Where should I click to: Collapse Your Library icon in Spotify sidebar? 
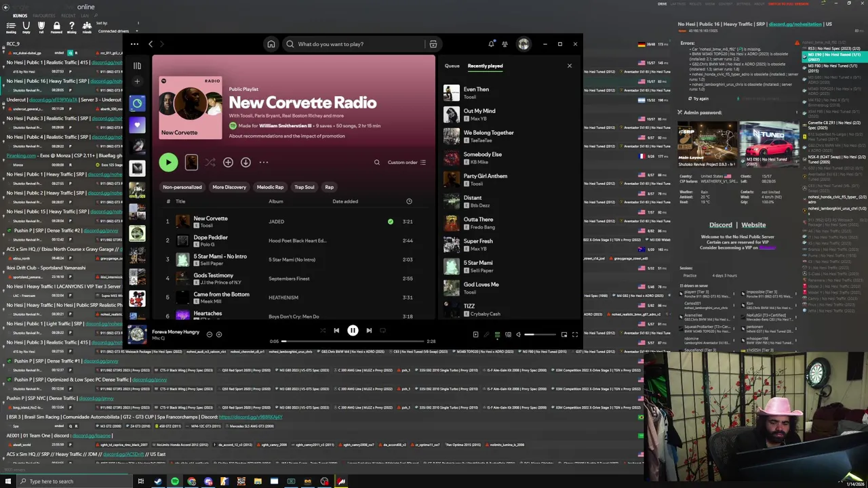(x=137, y=66)
